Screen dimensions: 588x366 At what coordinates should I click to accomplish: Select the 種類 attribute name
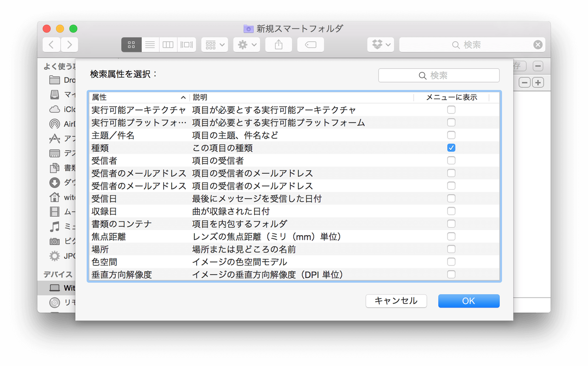pos(100,148)
